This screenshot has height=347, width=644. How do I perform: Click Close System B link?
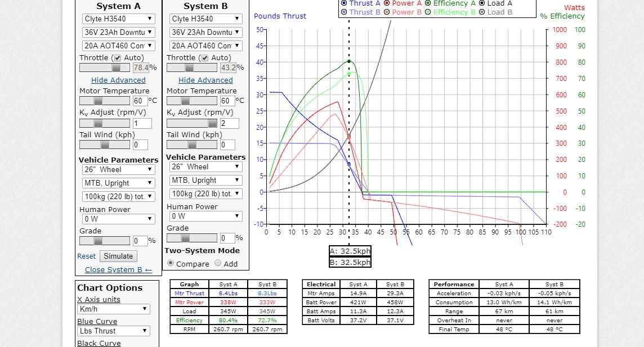tap(118, 269)
